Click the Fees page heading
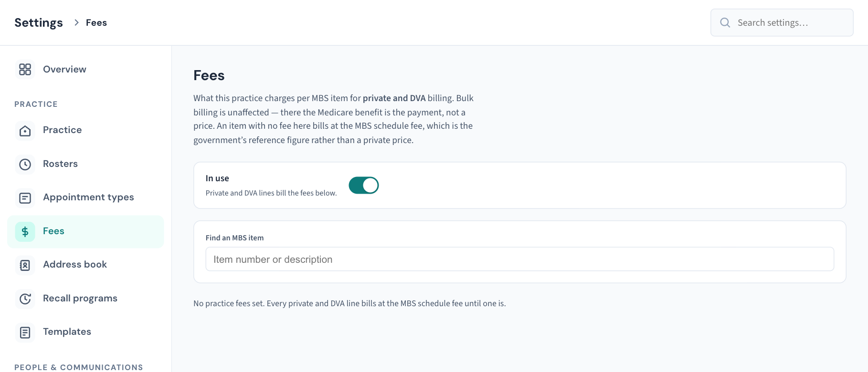 pos(209,75)
